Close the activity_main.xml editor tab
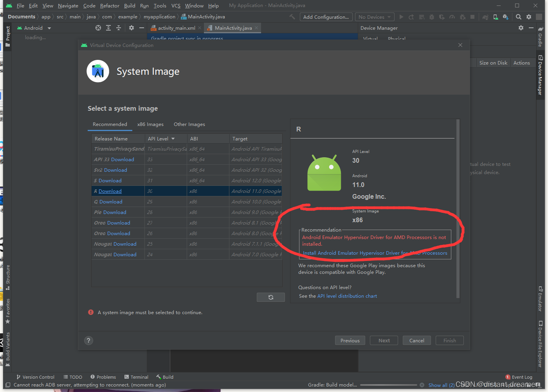The image size is (548, 392). [x=200, y=28]
